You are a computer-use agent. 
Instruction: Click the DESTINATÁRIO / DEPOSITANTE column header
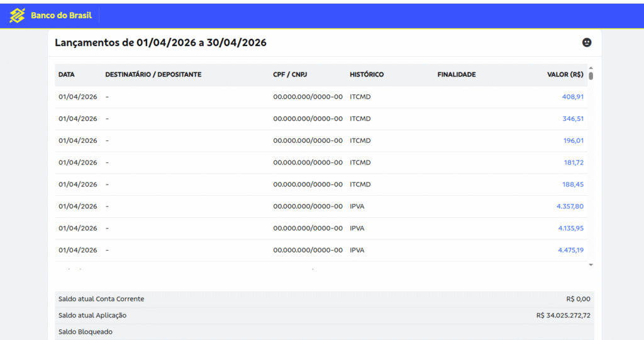(153, 74)
